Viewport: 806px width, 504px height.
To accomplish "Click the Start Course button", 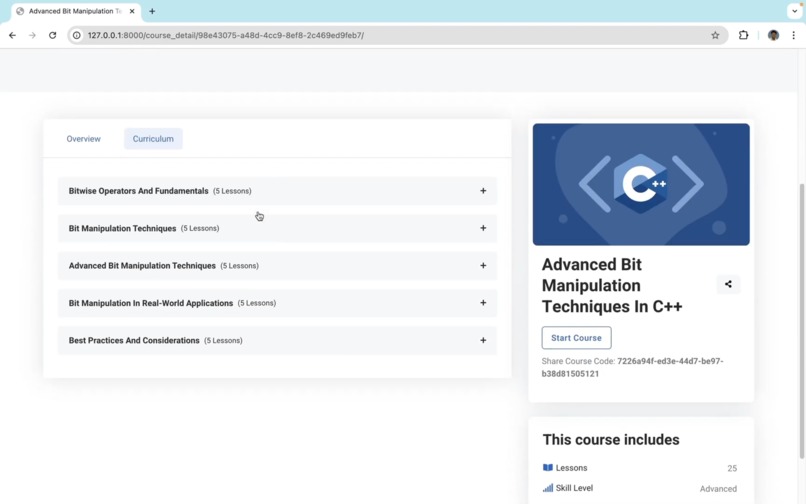I will (576, 338).
